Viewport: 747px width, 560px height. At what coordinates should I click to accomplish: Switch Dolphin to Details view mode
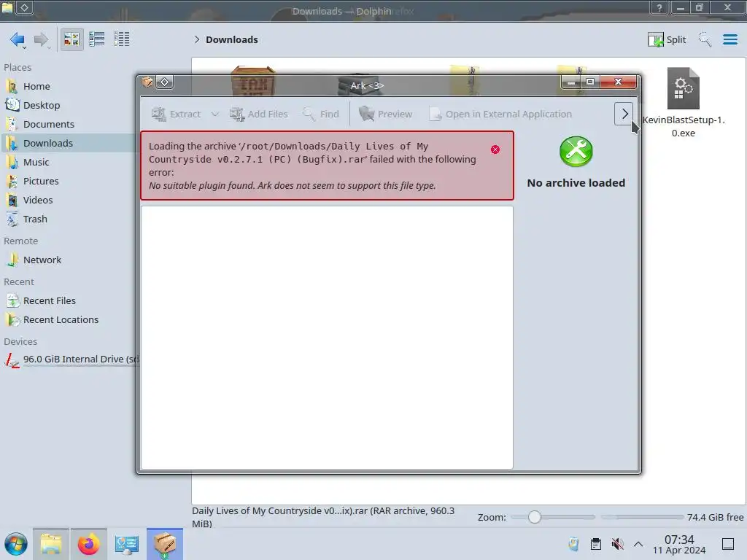(122, 39)
